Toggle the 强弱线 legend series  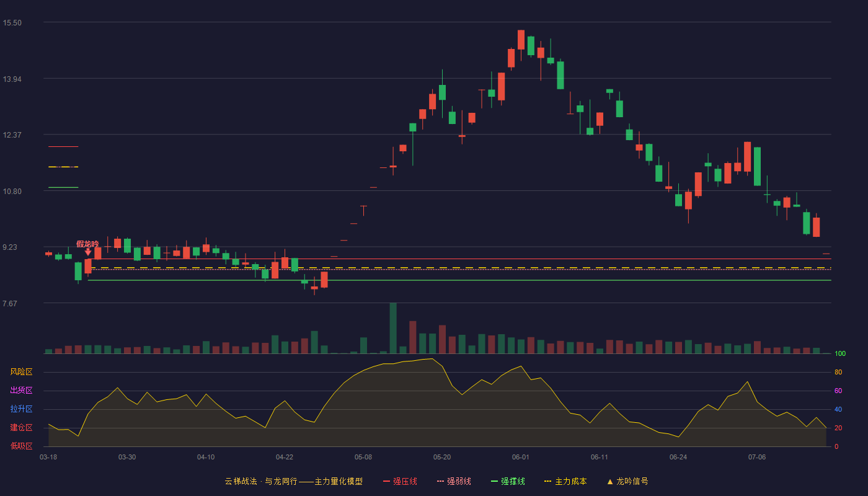tap(454, 481)
